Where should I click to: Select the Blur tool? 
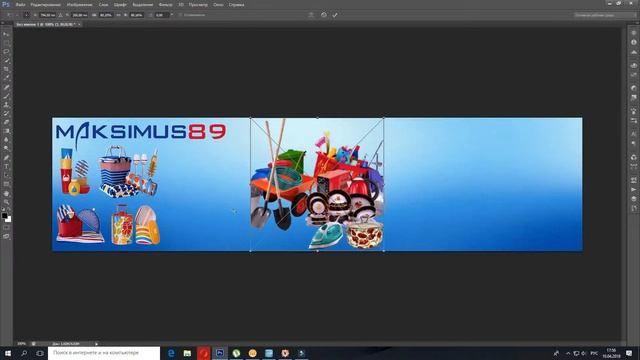[6, 140]
